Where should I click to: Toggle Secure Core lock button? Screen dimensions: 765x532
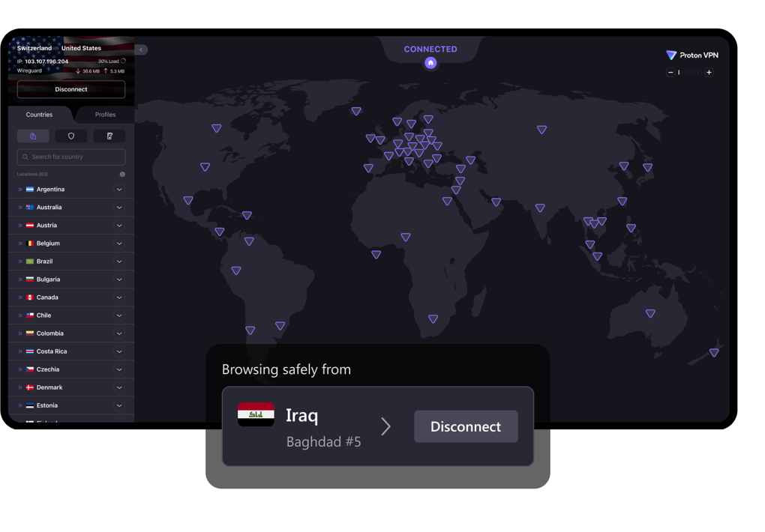coord(33,136)
